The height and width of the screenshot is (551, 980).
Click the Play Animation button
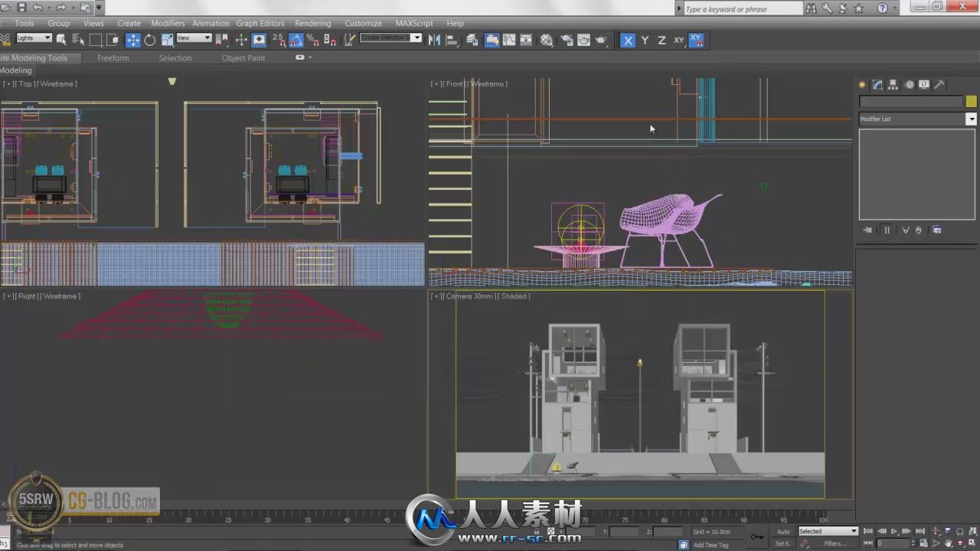point(894,531)
